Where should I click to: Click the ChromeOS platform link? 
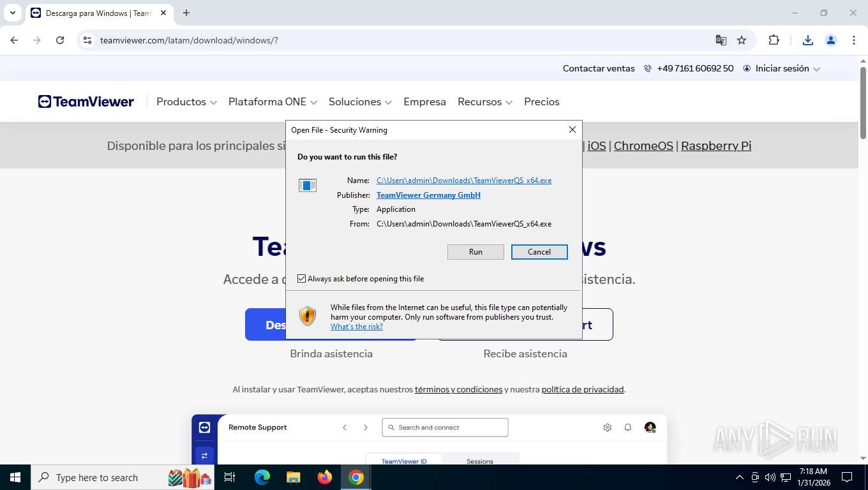643,145
